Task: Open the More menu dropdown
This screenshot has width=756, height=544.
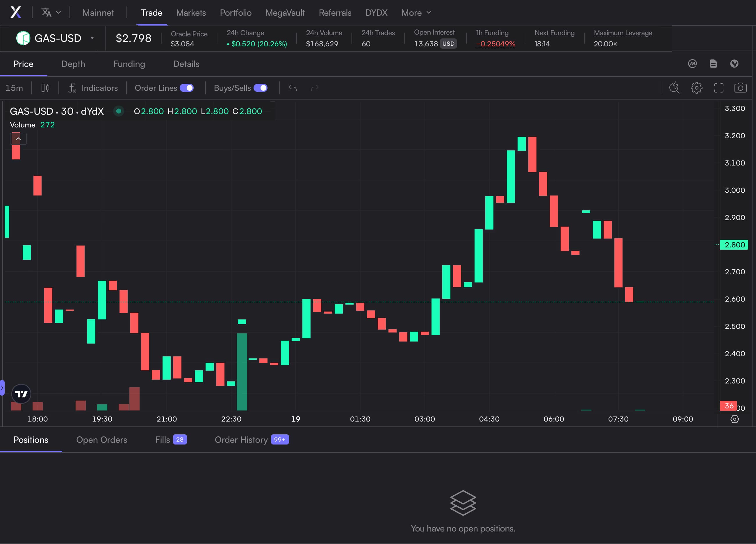Action: (416, 13)
